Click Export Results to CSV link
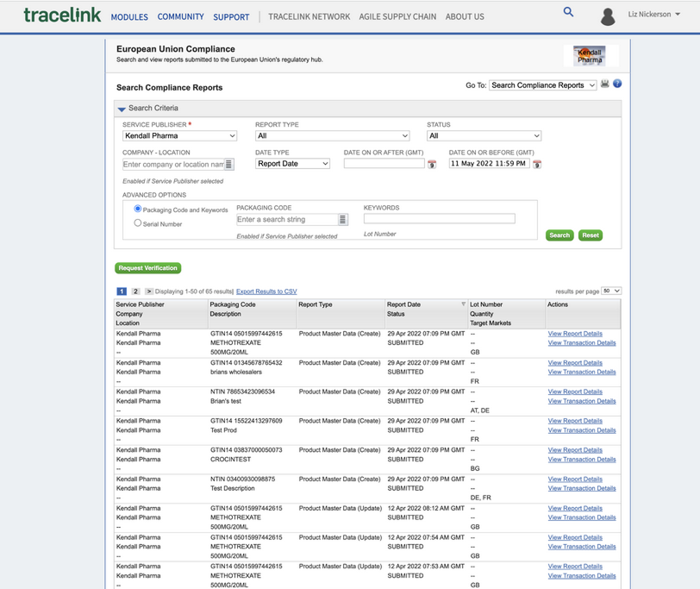This screenshot has height=589, width=700. pos(266,291)
